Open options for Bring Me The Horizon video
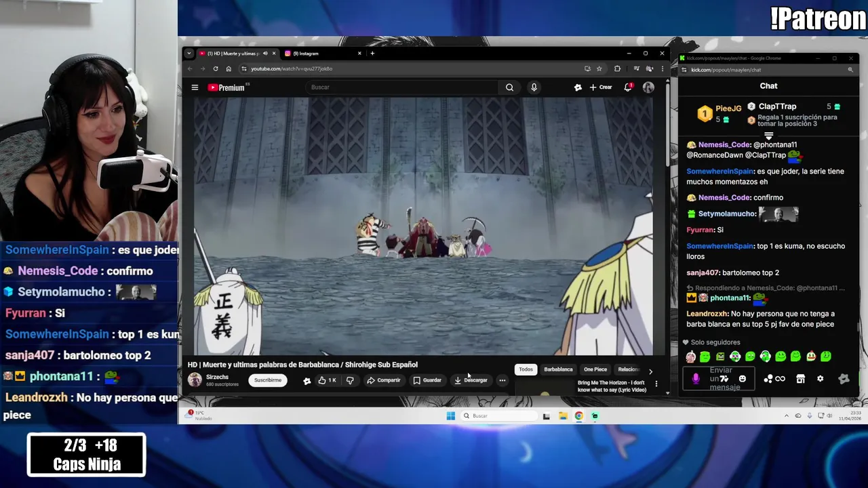868x488 pixels. tap(656, 384)
